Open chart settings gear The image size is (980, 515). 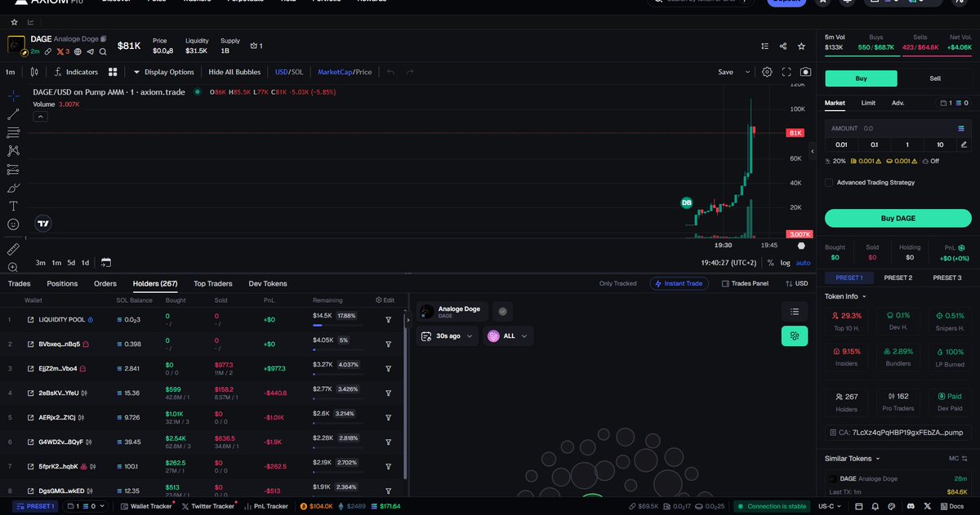pos(767,72)
